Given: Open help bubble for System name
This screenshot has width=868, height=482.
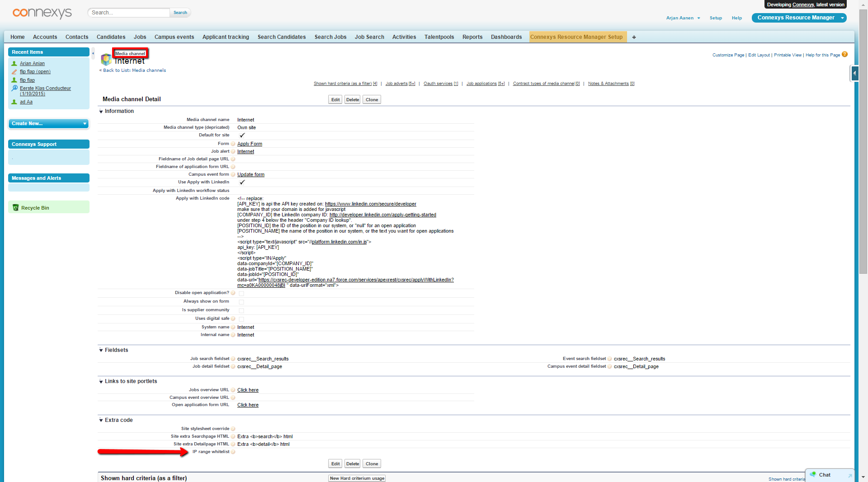Looking at the screenshot, I should pyautogui.click(x=233, y=328).
